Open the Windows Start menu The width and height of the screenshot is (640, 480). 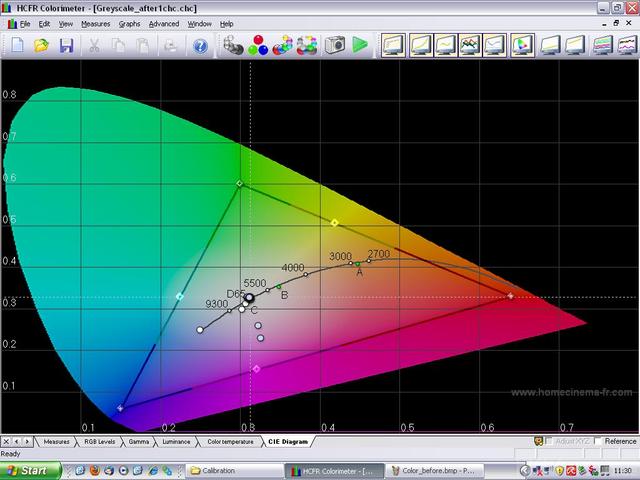point(30,471)
